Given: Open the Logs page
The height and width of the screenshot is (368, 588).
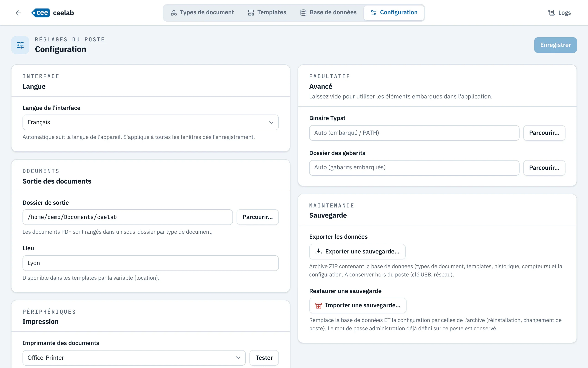Looking at the screenshot, I should point(559,13).
